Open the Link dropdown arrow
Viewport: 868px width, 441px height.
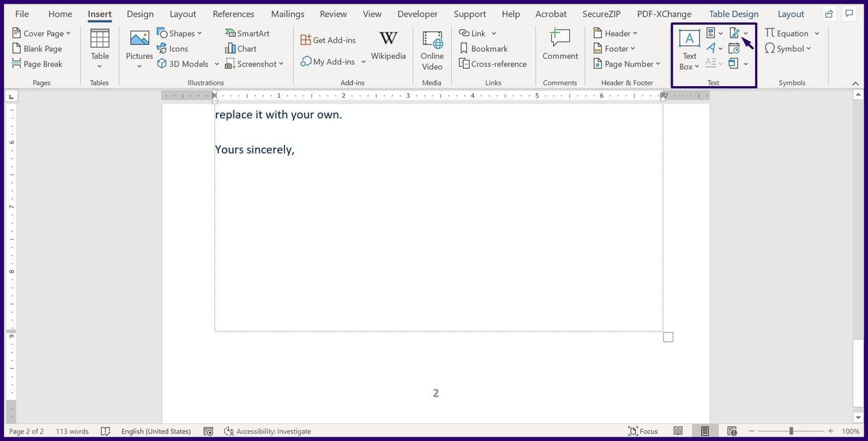(x=494, y=33)
